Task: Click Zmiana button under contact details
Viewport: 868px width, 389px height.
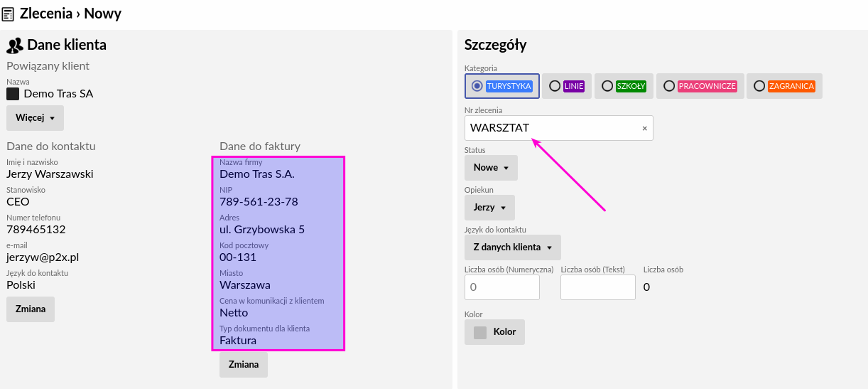Action: pyautogui.click(x=31, y=309)
